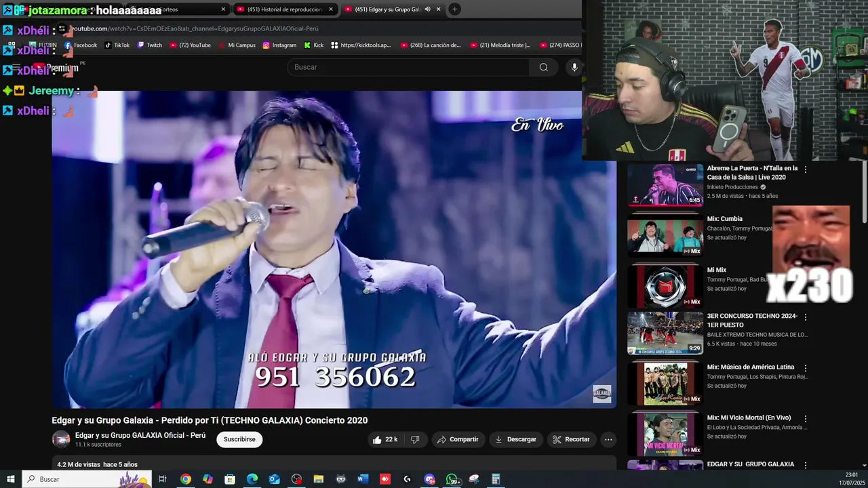868x488 pixels.
Task: Open Outlook from the taskbar
Action: click(x=274, y=479)
